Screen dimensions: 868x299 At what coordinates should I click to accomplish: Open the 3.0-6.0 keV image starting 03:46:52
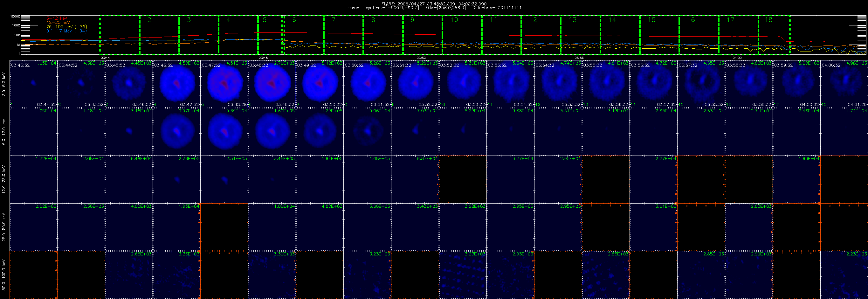tap(176, 84)
